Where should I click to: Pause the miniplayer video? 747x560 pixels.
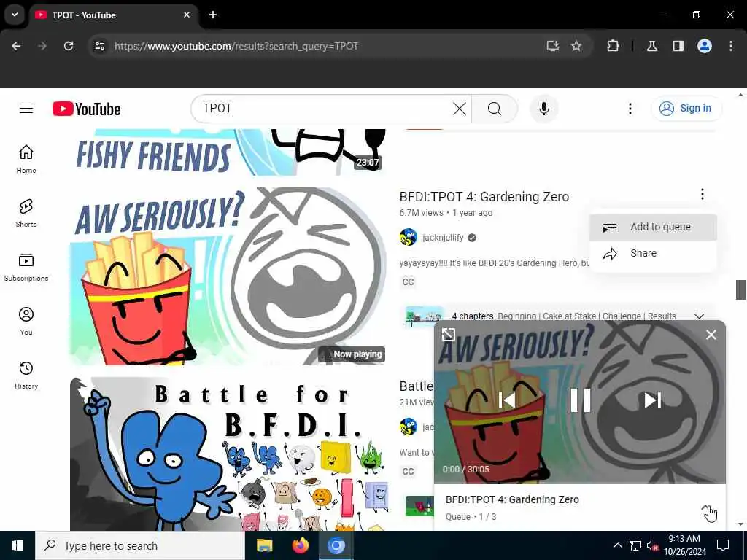580,400
